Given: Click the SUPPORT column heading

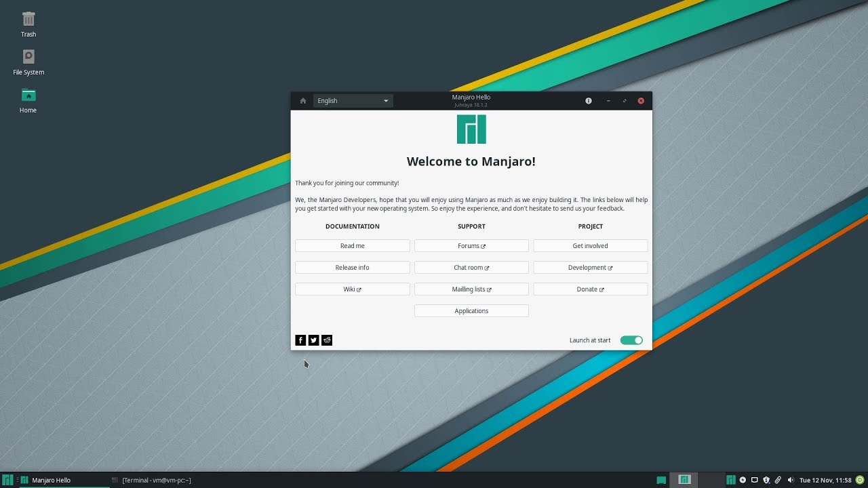Looking at the screenshot, I should coord(471,226).
